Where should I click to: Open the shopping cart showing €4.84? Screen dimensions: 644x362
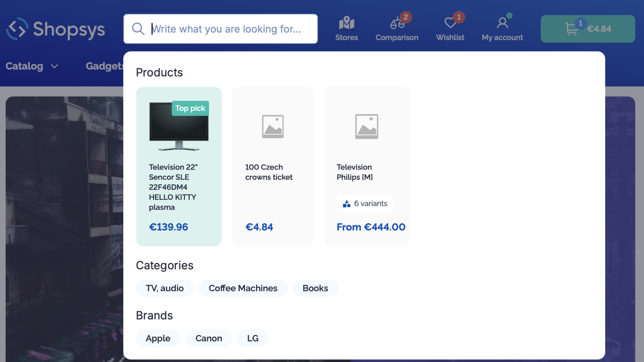click(588, 29)
